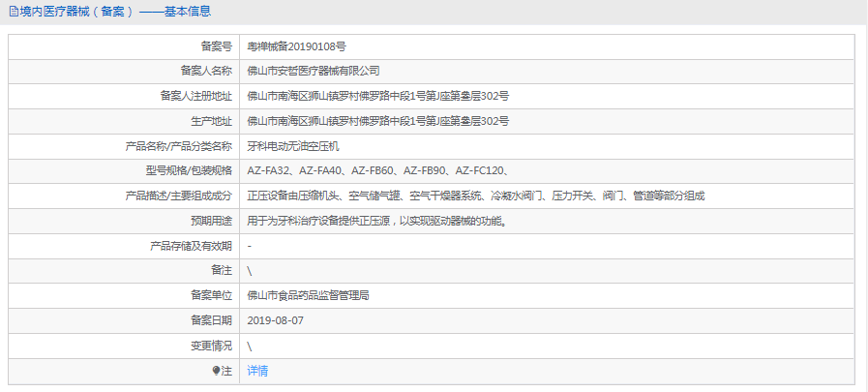Click the backslash value in 变更情况 row
The width and height of the screenshot is (868, 392).
250,347
